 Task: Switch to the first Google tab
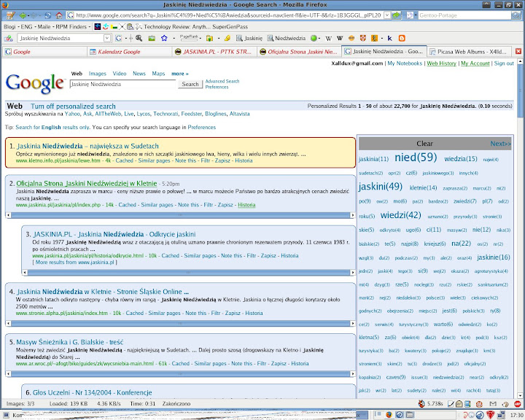point(45,52)
